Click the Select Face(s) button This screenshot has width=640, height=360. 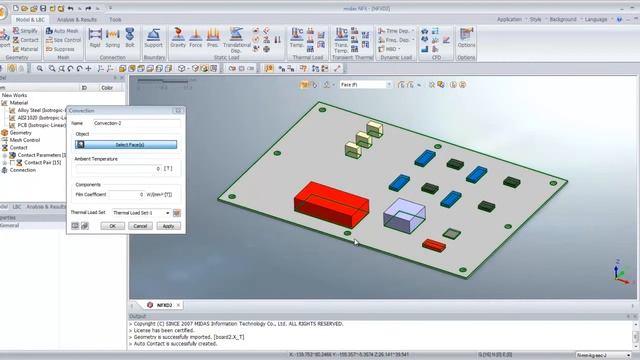tap(126, 144)
